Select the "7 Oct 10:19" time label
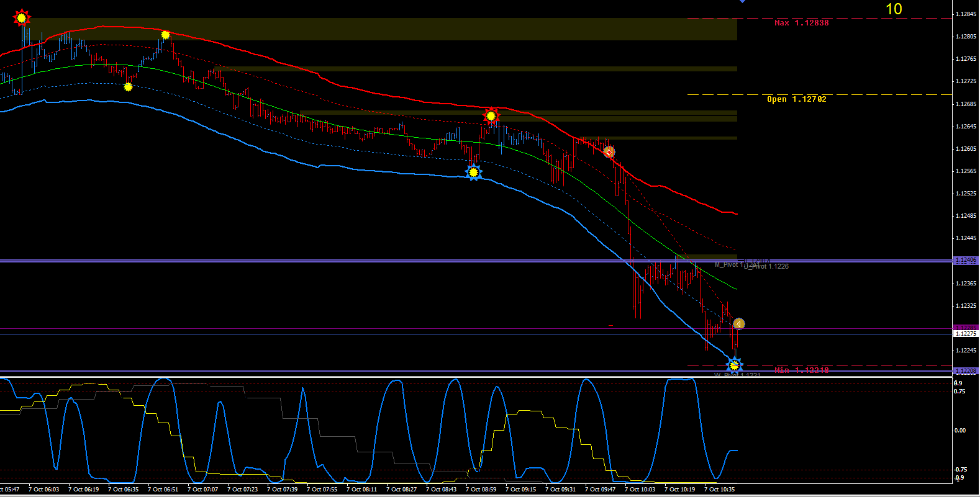The image size is (980, 497). [681, 490]
